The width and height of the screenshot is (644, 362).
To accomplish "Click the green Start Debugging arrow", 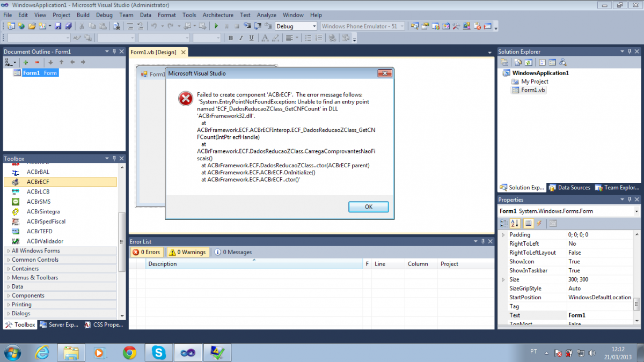I will tap(216, 26).
